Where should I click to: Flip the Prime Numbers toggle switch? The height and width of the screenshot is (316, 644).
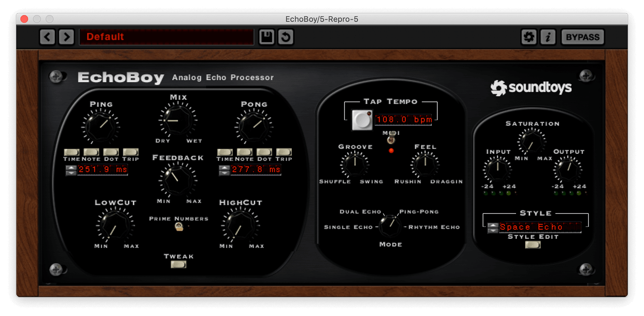pyautogui.click(x=179, y=227)
